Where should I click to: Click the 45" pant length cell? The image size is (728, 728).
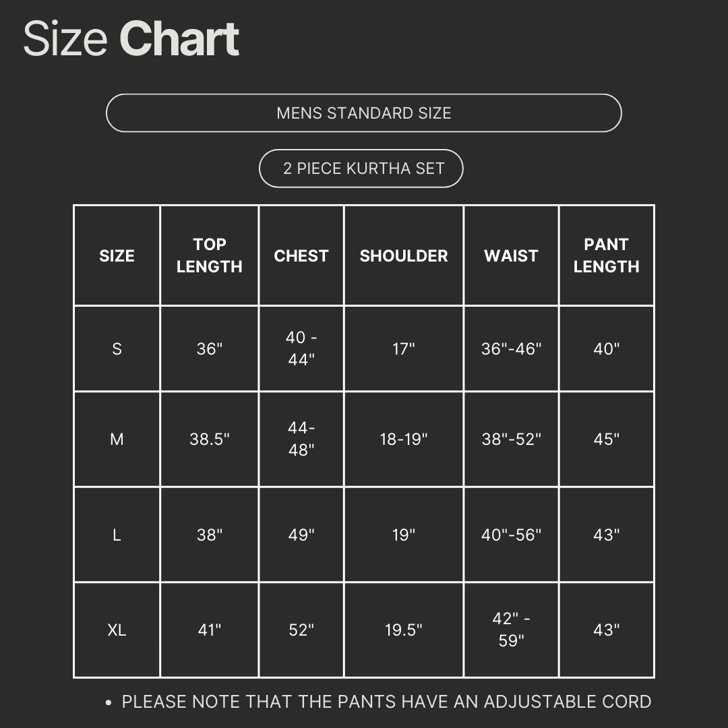[606, 439]
